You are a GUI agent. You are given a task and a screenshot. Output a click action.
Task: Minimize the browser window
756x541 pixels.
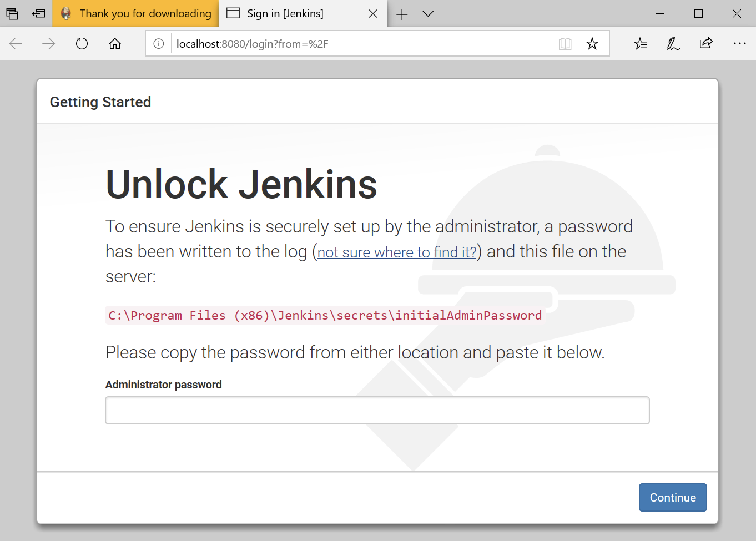pyautogui.click(x=660, y=13)
